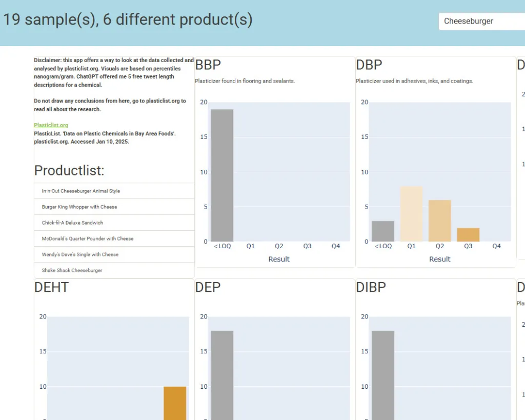The width and height of the screenshot is (525, 420).
Task: Choose Chick-fil-A Deluxe Sandwich from list
Action: (72, 223)
